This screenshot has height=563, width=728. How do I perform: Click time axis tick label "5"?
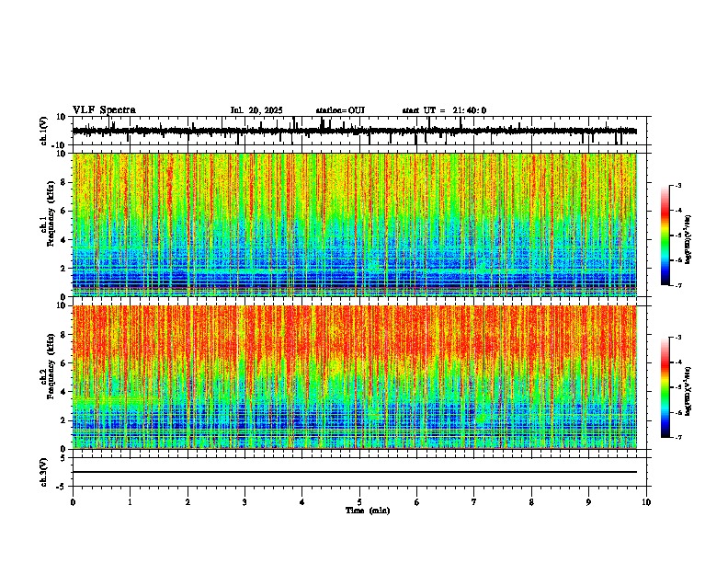[x=359, y=502]
